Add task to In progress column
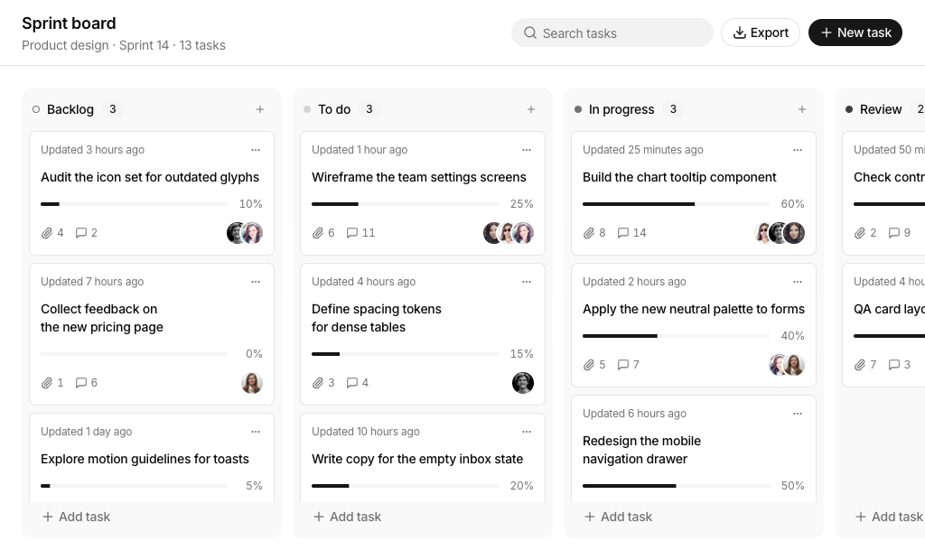This screenshot has width=925, height=560. click(618, 517)
